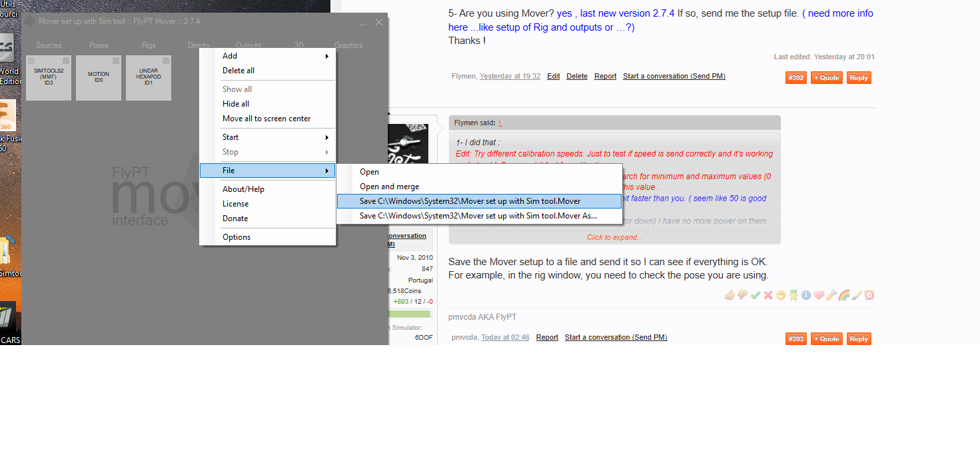
Task: Save setup to Mover set up with Sim tool.Mover
Action: (480, 201)
